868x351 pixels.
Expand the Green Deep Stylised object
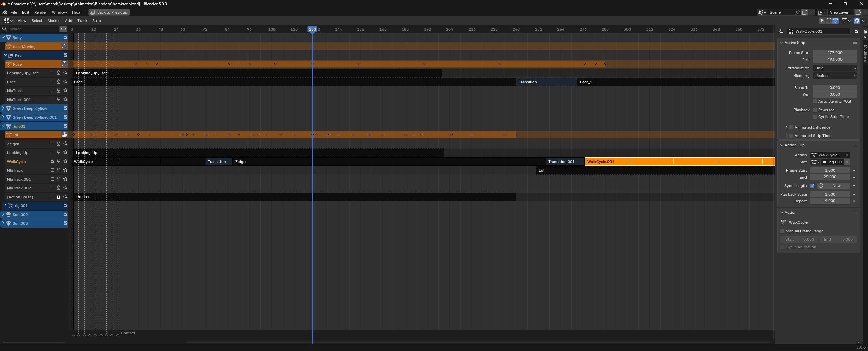(3, 108)
